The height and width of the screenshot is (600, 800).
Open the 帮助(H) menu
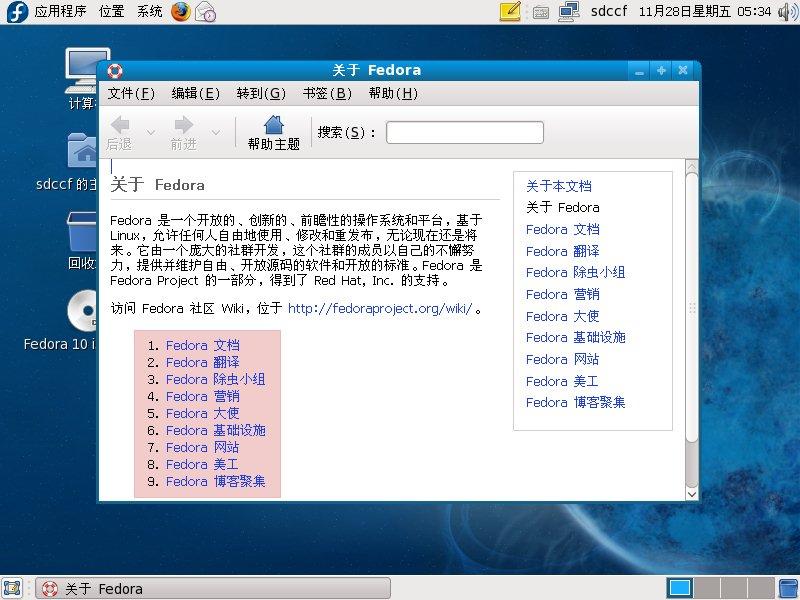393,93
